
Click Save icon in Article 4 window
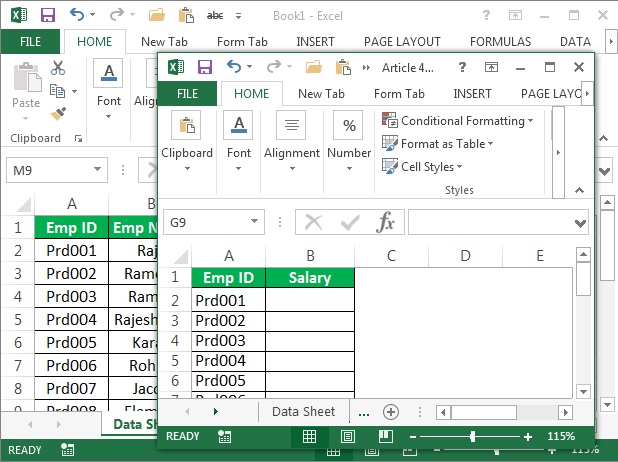pos(205,67)
